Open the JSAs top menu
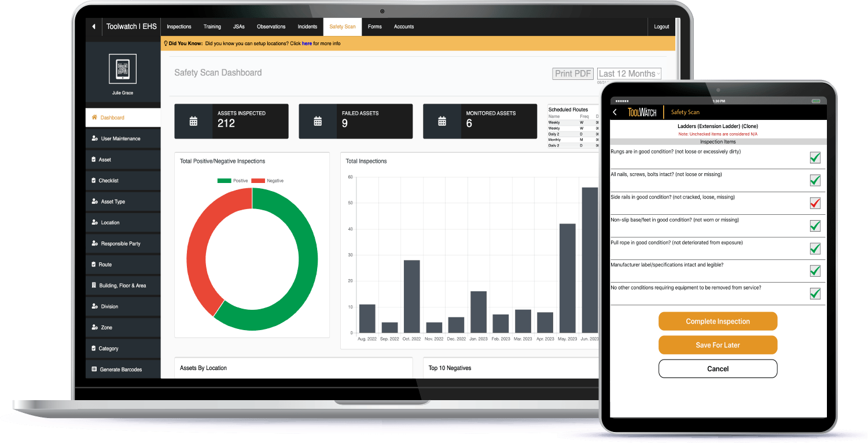This screenshot has width=868, height=443. 238,27
